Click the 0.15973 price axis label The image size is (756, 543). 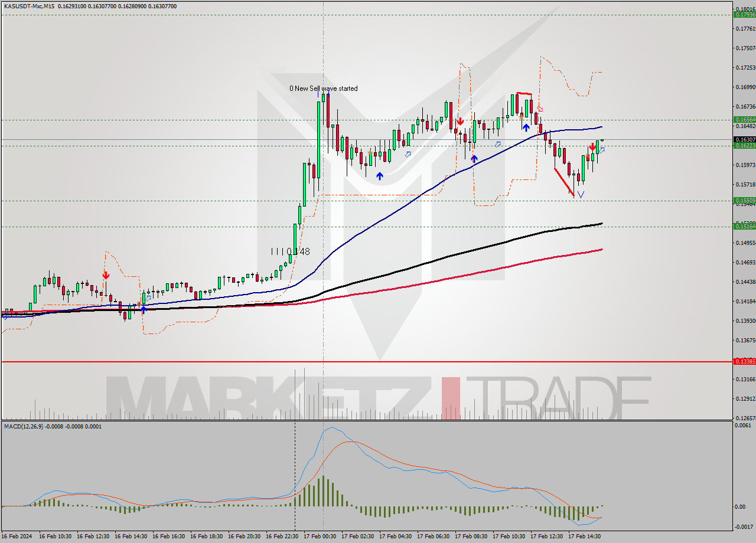(745, 165)
